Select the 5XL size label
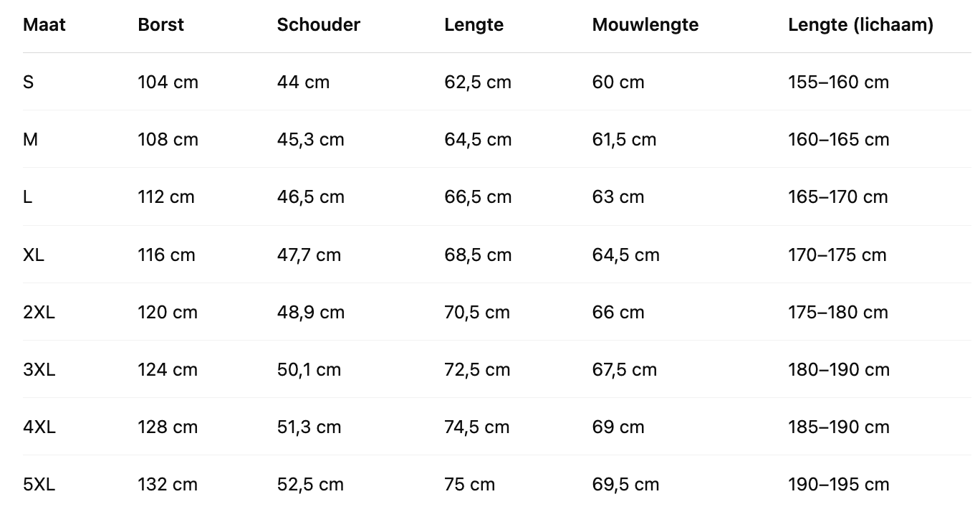This screenshot has height=522, width=980. tap(39, 484)
